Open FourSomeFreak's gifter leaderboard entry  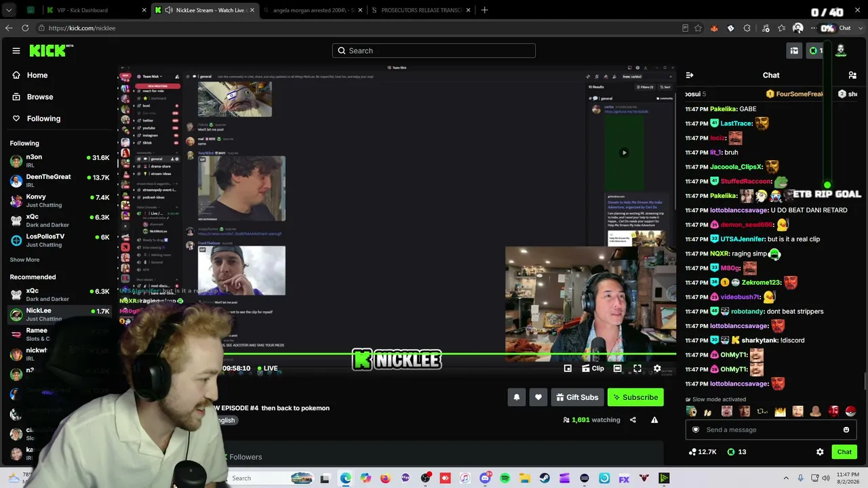click(795, 94)
